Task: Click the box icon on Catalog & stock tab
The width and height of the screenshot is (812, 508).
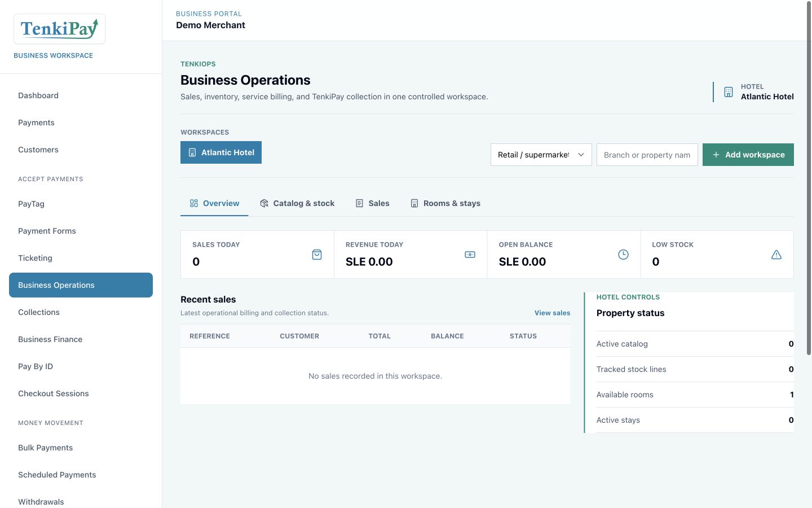Action: (264, 203)
